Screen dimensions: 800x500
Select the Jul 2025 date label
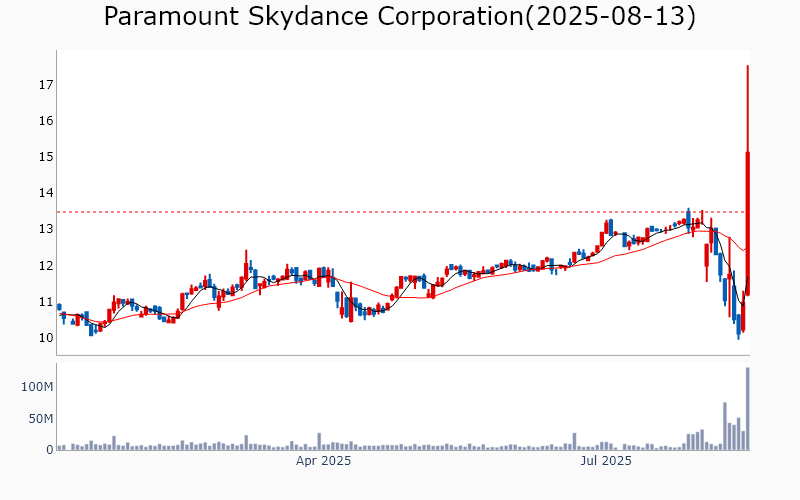606,461
